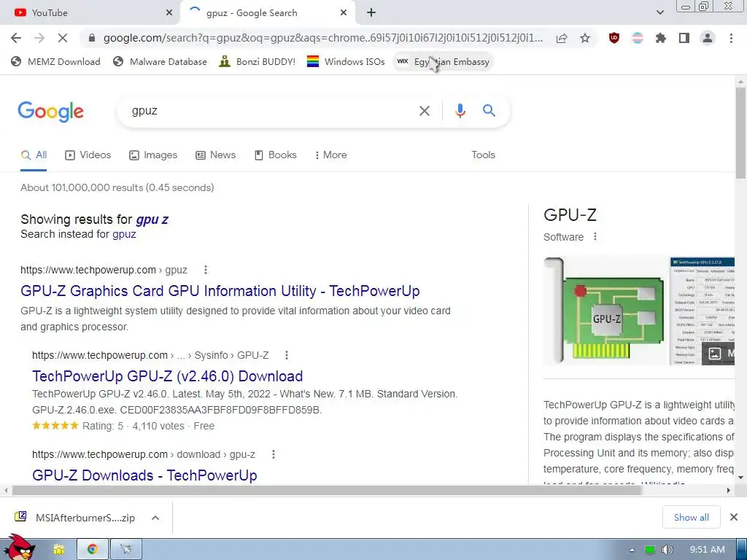Open Malware Database bookmark
This screenshot has height=560, width=747.
pyautogui.click(x=160, y=61)
